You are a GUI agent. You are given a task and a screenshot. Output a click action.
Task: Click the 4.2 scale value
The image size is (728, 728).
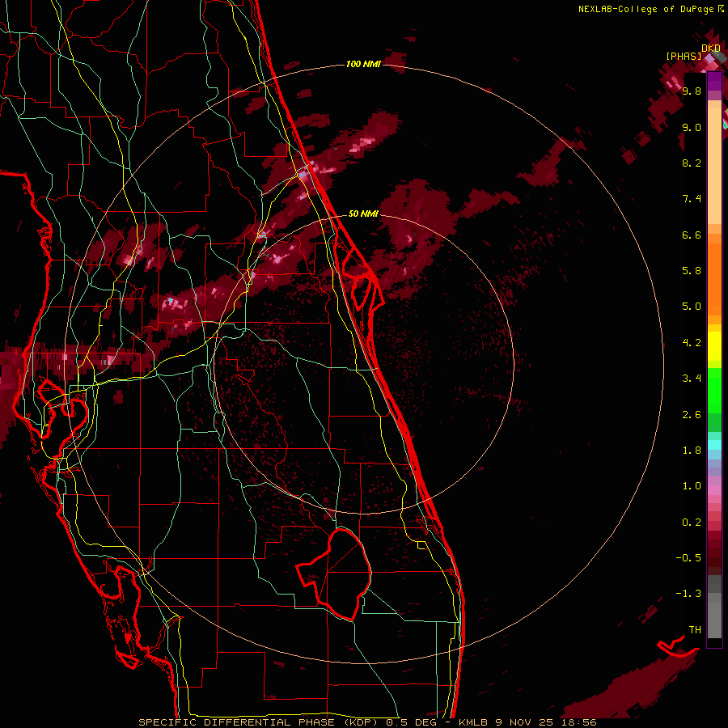tap(692, 343)
